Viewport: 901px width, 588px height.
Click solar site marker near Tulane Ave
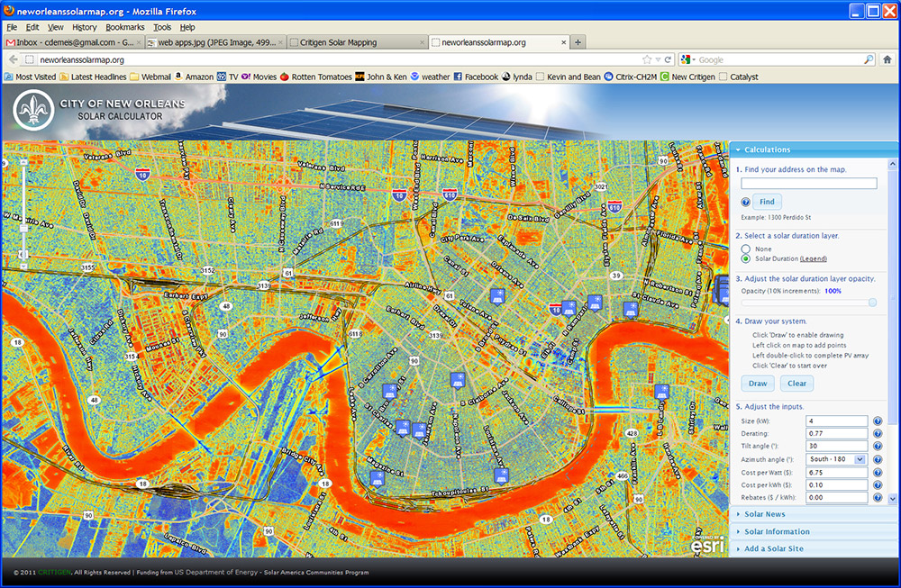[497, 296]
